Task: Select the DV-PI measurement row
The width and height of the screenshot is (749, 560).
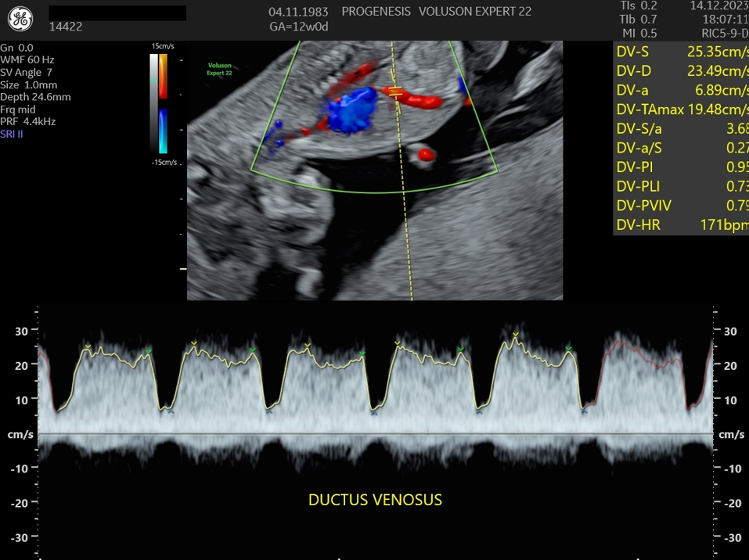Action: pyautogui.click(x=679, y=167)
